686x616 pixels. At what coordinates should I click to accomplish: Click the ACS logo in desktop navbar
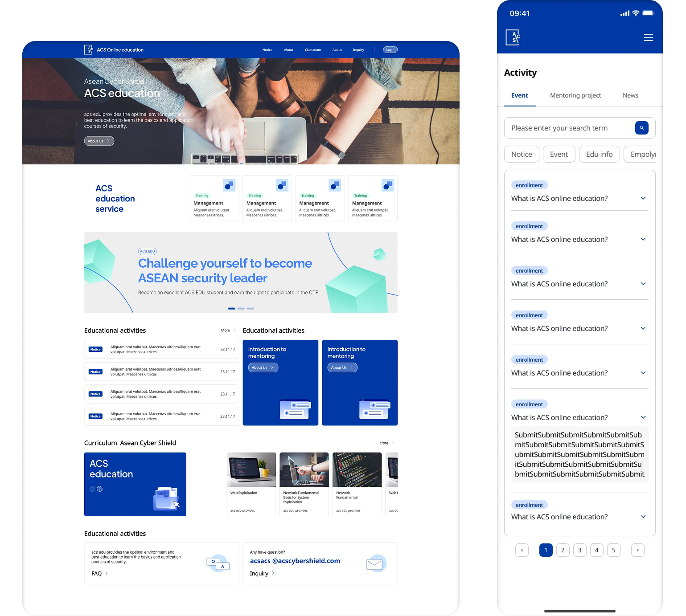click(x=88, y=49)
